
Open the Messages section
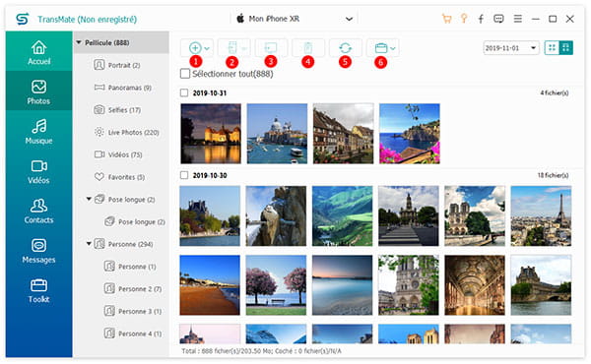pyautogui.click(x=38, y=251)
